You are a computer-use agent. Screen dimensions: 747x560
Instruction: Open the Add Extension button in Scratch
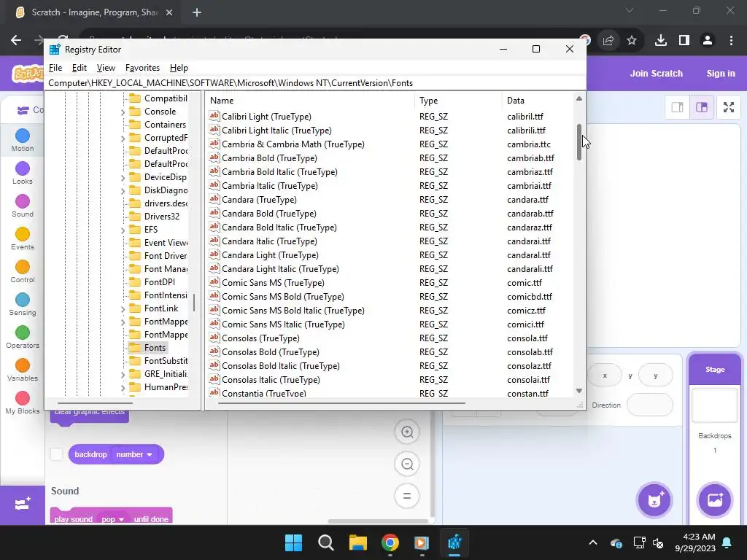(23, 505)
